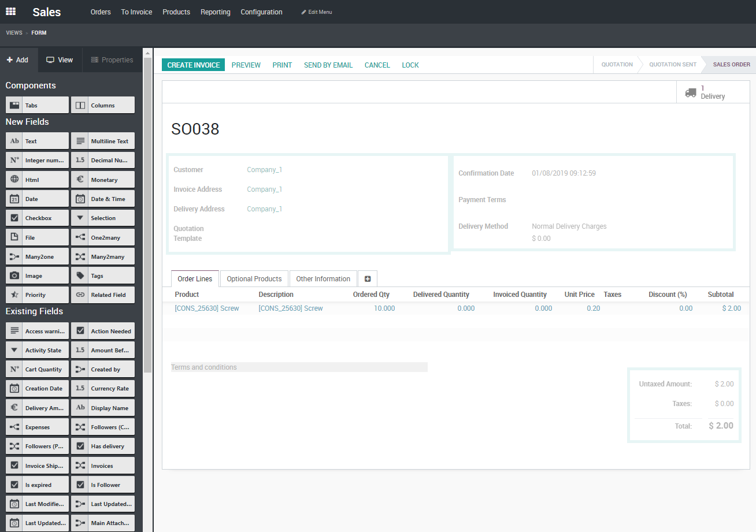
Task: Open the Optional Products tab
Action: [254, 278]
